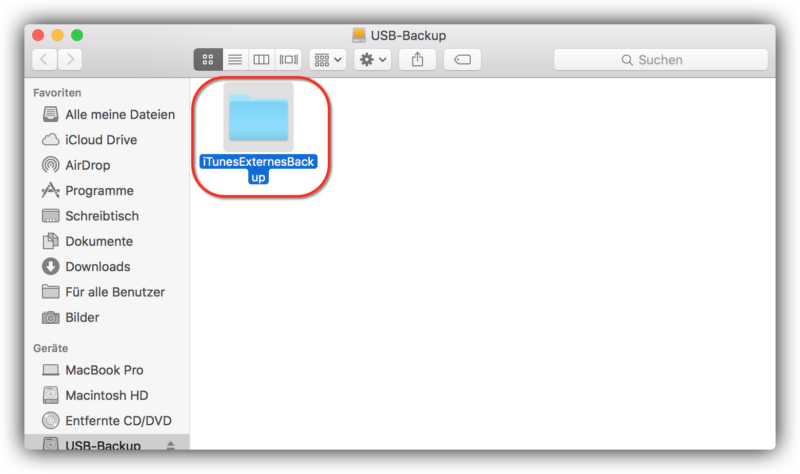Open the gear action menu
The height and width of the screenshot is (474, 800).
coord(372,60)
